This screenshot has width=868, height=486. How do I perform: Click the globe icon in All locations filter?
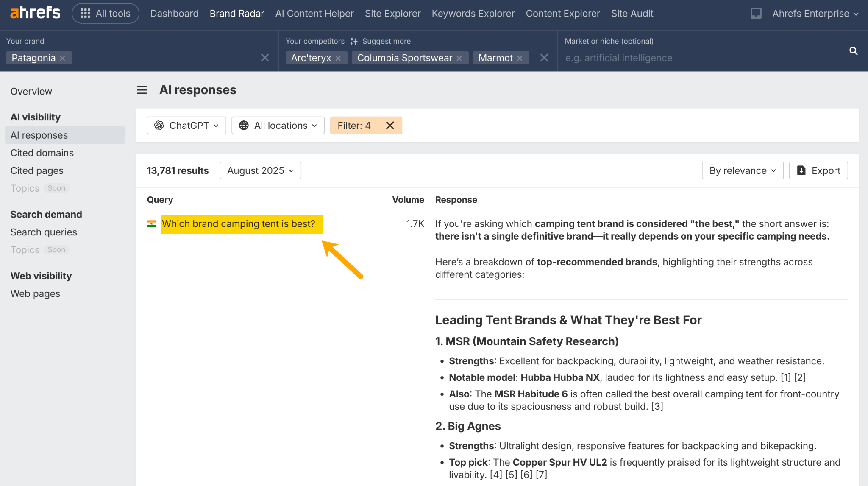click(243, 125)
